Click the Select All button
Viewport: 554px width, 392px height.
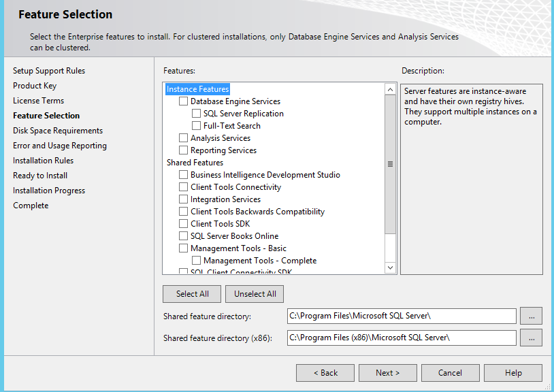point(192,294)
